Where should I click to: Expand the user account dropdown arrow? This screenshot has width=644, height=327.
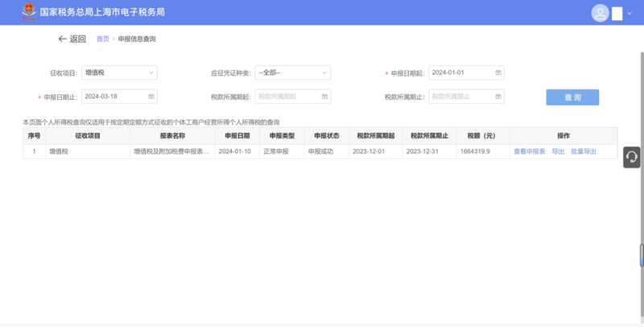630,13
